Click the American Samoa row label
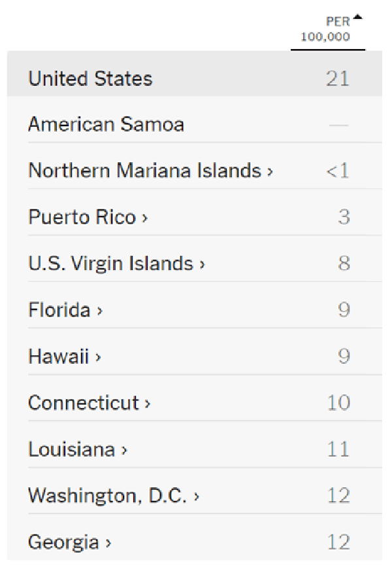Image resolution: width=392 pixels, height=573 pixels. pyautogui.click(x=106, y=124)
